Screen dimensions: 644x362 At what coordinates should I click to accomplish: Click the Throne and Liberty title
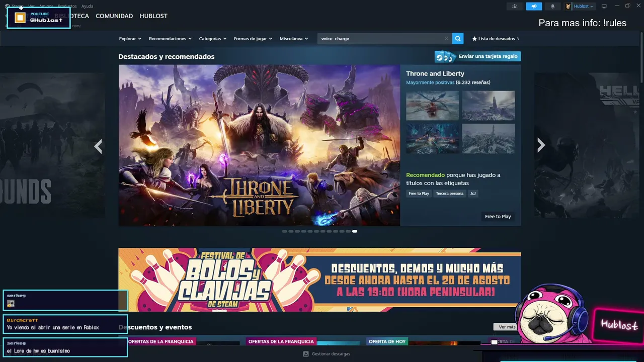coord(435,74)
